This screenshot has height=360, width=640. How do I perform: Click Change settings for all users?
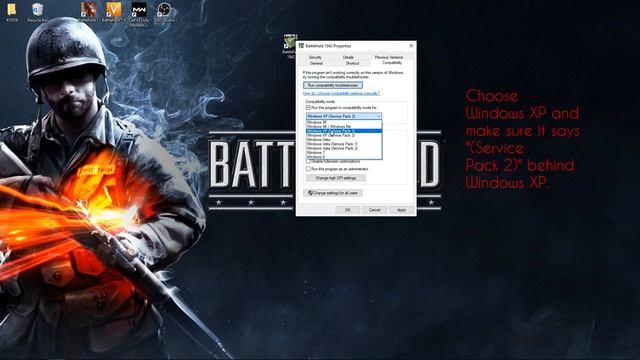tap(333, 193)
